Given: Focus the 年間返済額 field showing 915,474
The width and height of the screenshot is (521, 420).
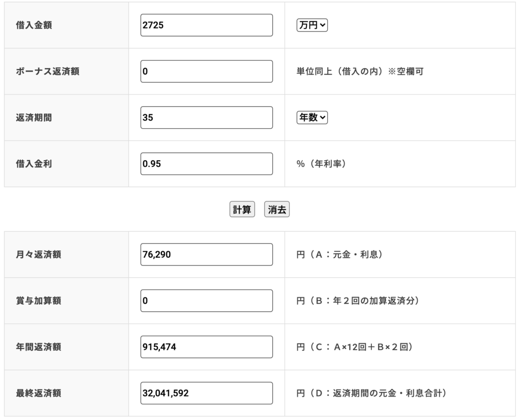Looking at the screenshot, I should coord(207,347).
